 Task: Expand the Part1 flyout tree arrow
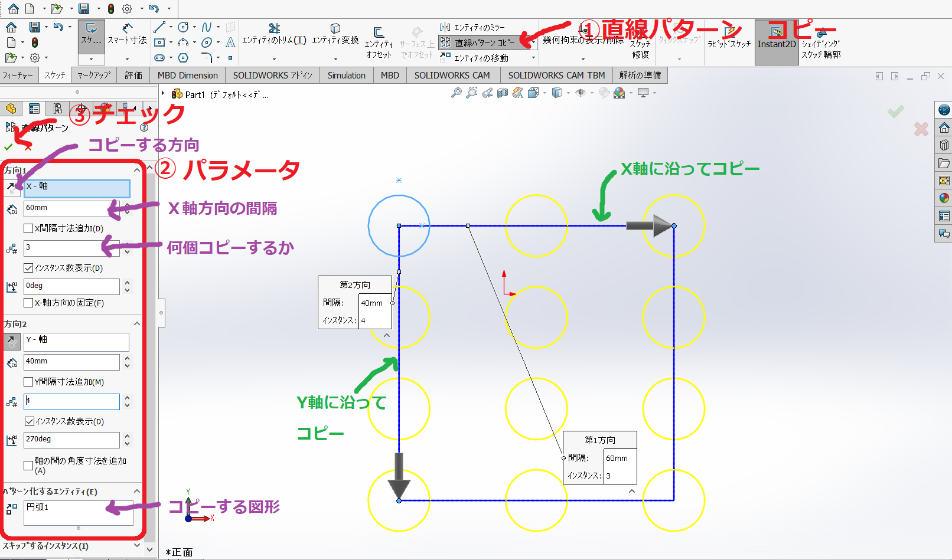164,93
